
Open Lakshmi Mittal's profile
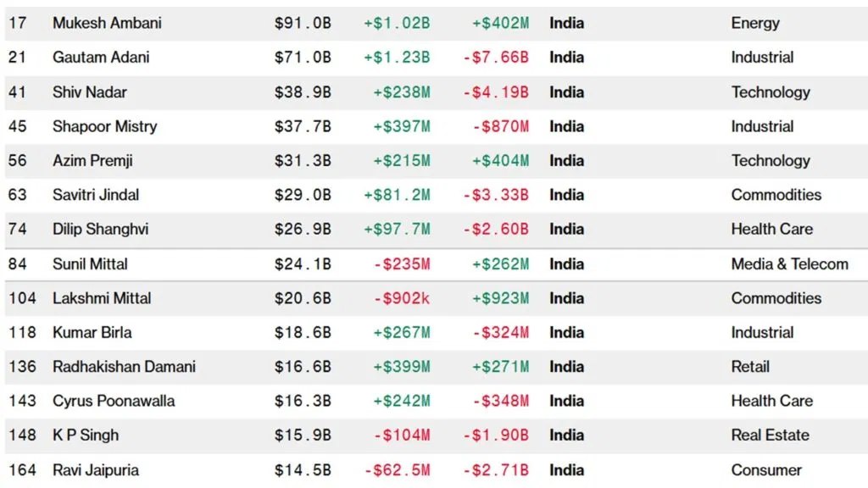point(102,298)
